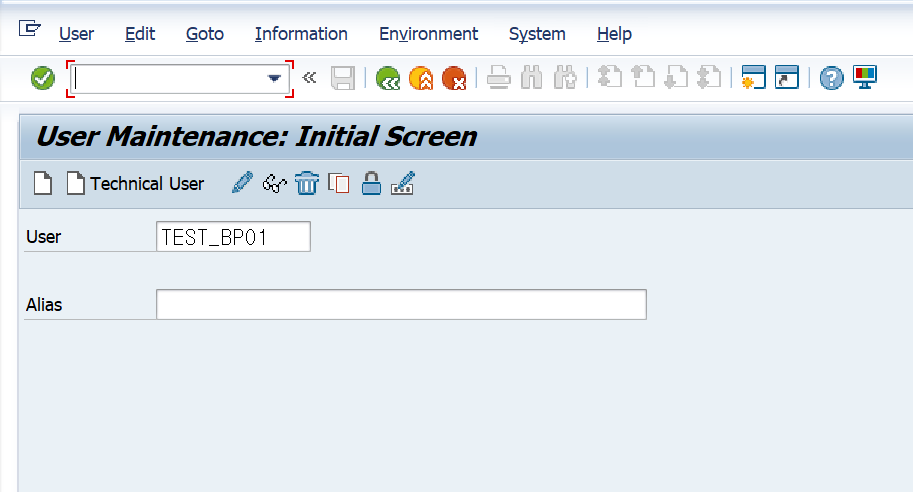Click the red Cancel icon
The height and width of the screenshot is (492, 913).
454,78
